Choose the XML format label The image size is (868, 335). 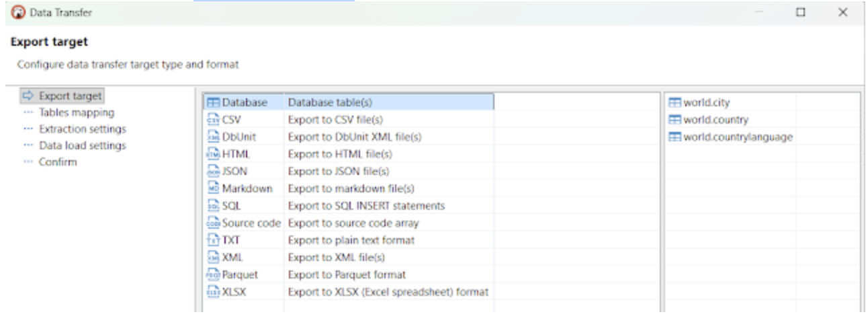pyautogui.click(x=232, y=258)
